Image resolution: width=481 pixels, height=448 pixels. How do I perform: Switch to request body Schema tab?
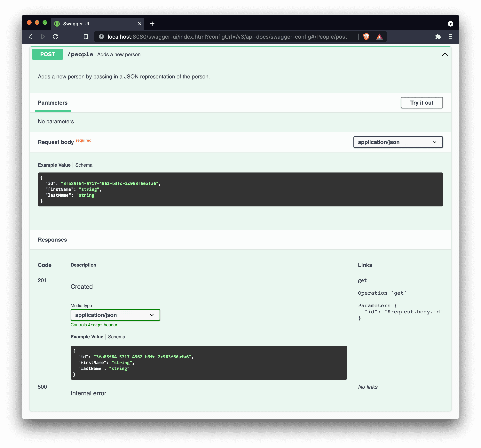click(x=84, y=165)
